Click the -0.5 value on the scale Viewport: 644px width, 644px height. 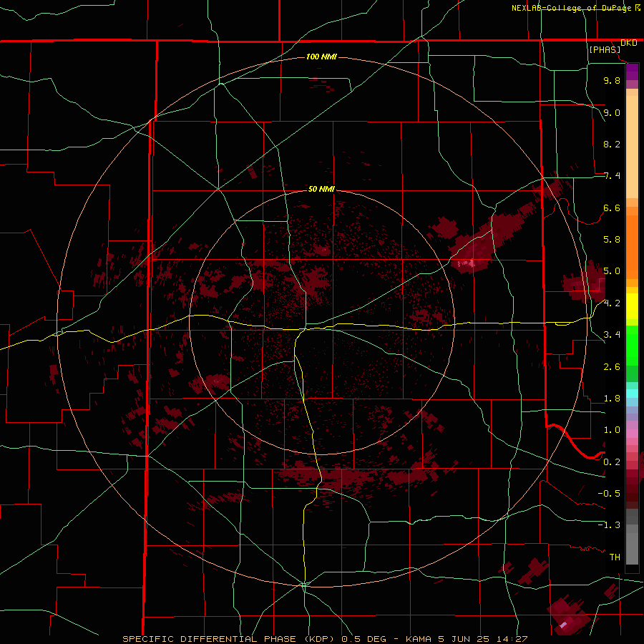(609, 493)
